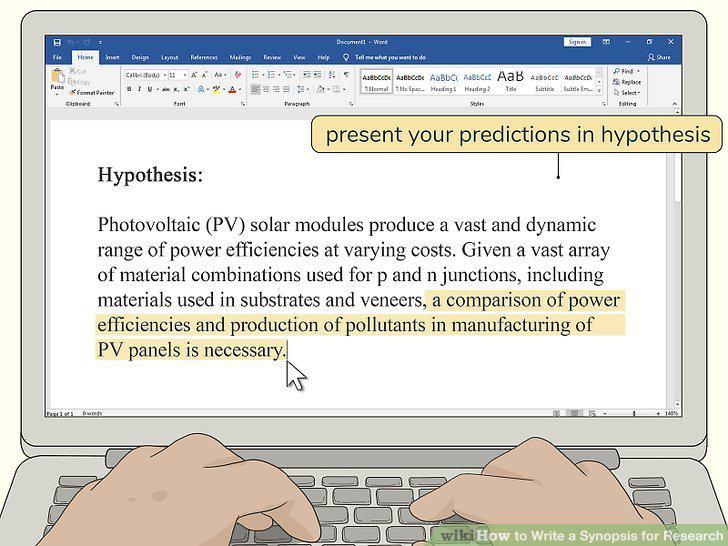Image resolution: width=728 pixels, height=546 pixels.
Task: Select Align Left paragraph alignment
Action: click(255, 89)
